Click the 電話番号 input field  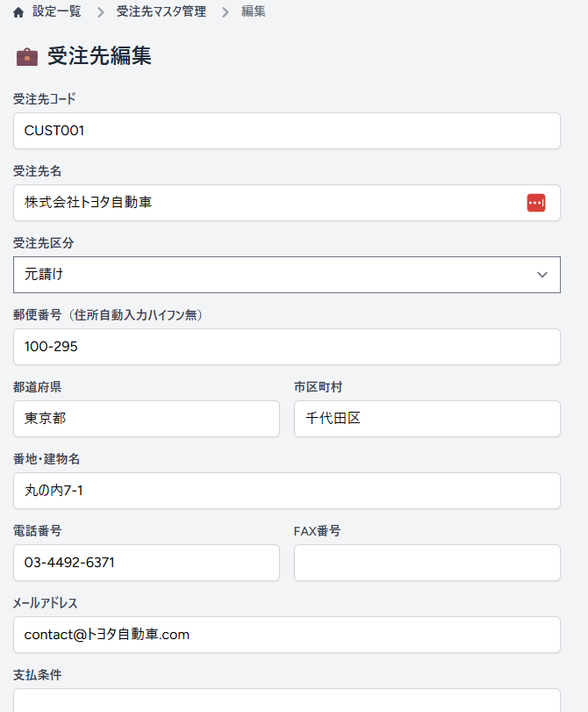click(x=146, y=563)
